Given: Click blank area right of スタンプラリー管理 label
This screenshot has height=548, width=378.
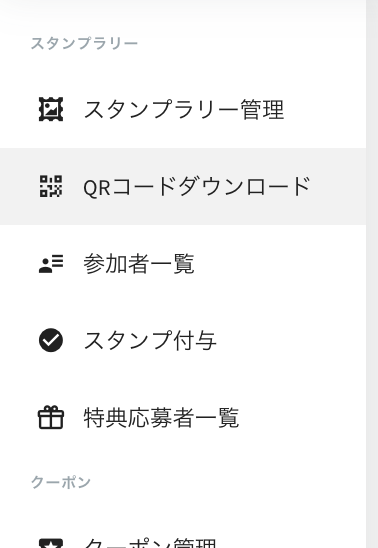Looking at the screenshot, I should 325,109.
